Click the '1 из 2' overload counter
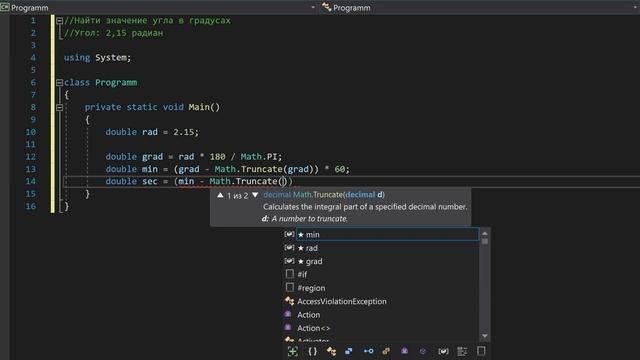Viewport: 640px width, 360px height. 238,196
